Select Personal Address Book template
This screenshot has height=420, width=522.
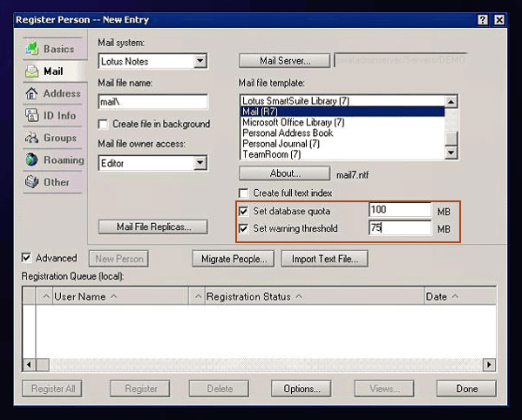(x=342, y=132)
